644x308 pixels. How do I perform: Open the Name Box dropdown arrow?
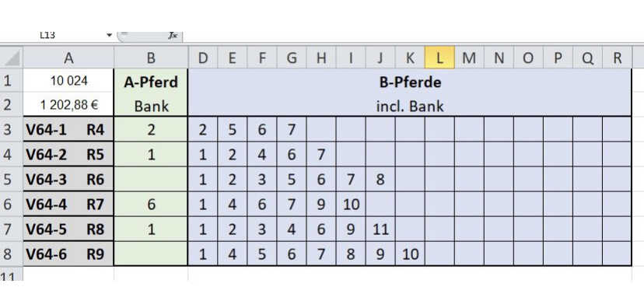(109, 35)
